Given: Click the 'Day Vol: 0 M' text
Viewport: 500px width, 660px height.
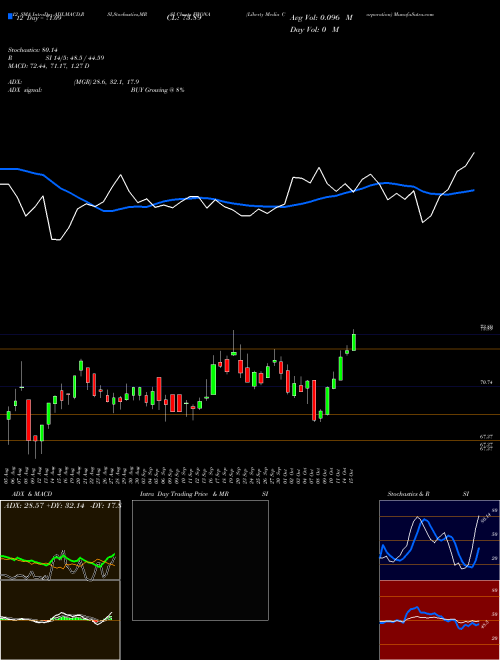Looking at the screenshot, I should click(x=314, y=30).
